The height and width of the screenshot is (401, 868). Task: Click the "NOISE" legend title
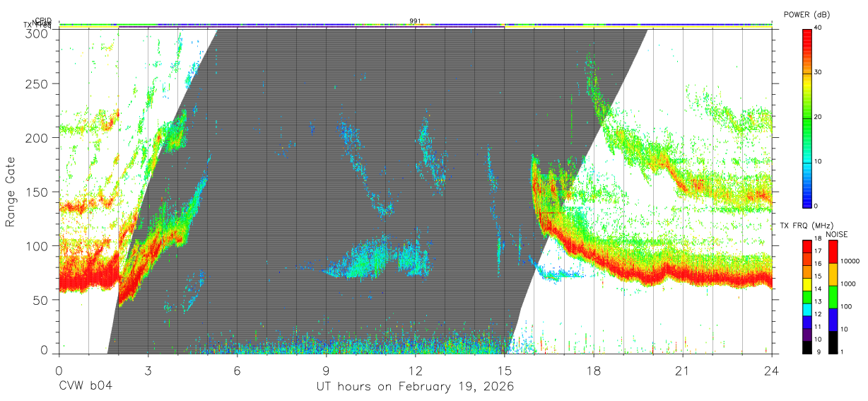pos(835,234)
